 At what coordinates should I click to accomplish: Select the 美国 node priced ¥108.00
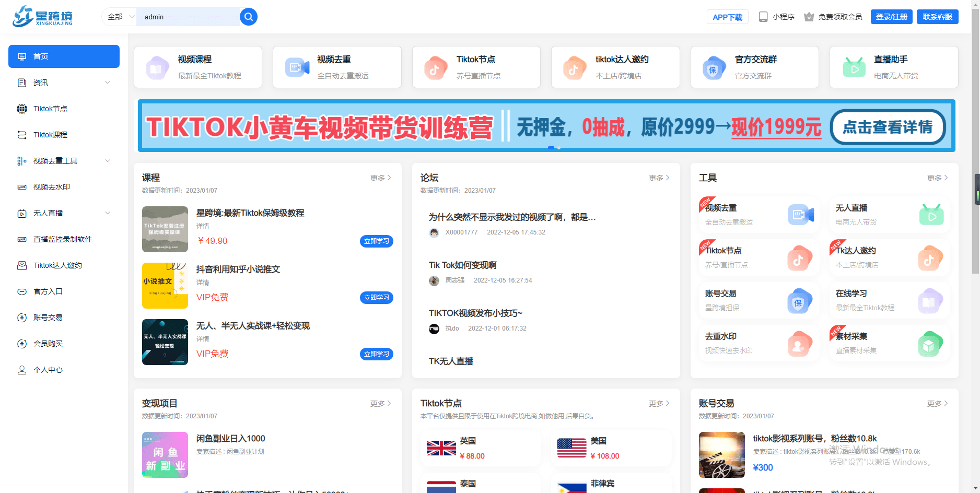click(x=611, y=448)
